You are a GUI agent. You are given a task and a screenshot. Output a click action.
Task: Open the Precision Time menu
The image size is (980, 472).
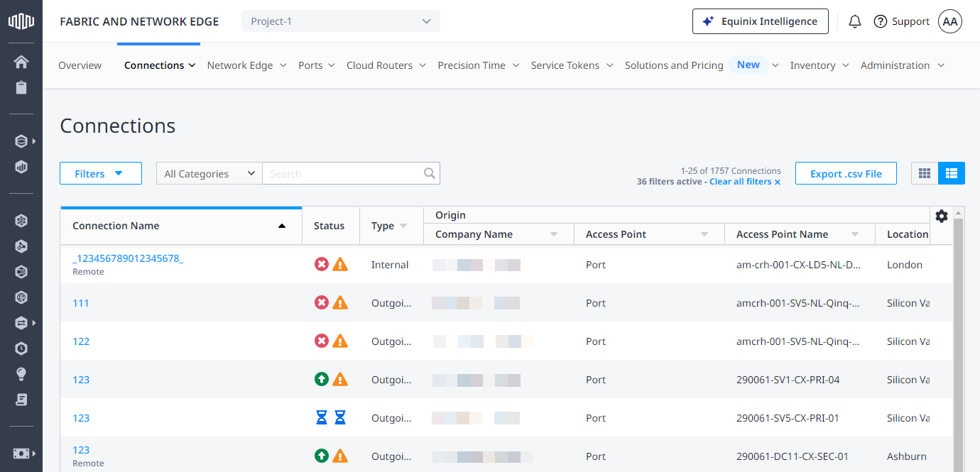coord(479,65)
